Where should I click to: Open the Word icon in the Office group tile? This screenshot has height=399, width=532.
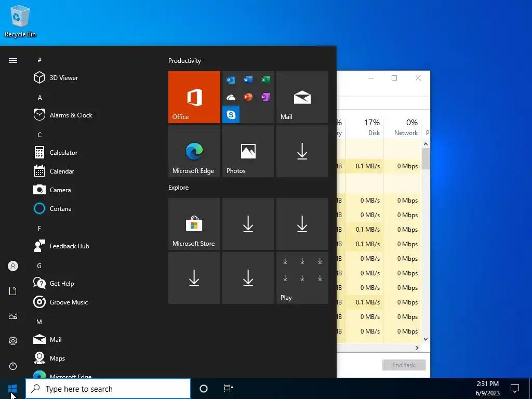click(x=248, y=79)
